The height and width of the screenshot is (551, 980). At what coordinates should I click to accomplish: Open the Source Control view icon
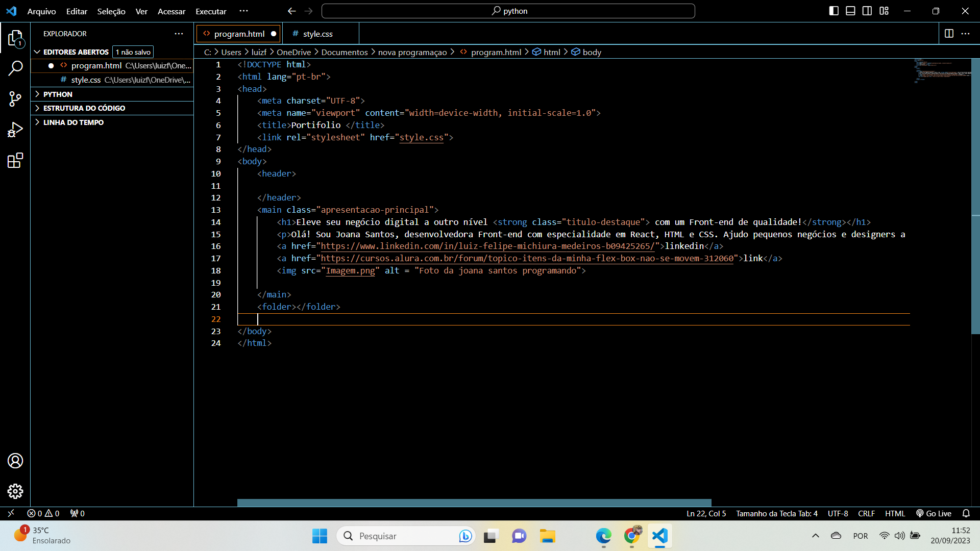[x=15, y=99]
